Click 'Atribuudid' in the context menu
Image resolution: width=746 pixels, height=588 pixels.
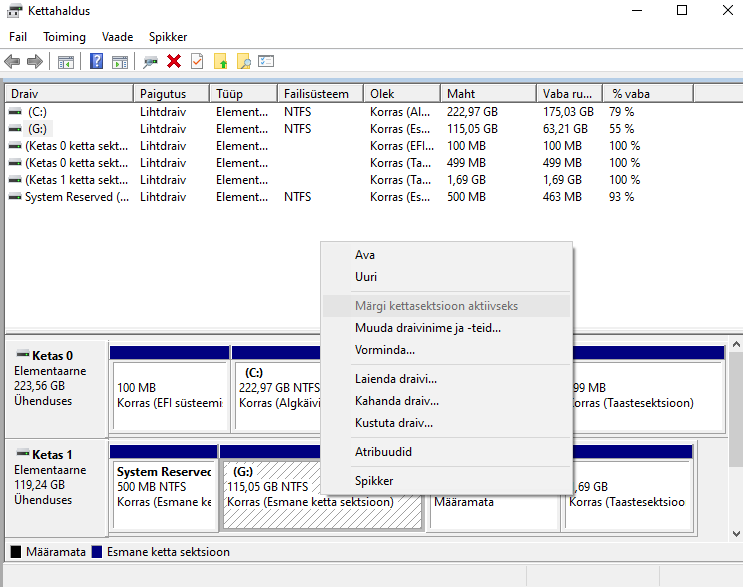(x=383, y=452)
